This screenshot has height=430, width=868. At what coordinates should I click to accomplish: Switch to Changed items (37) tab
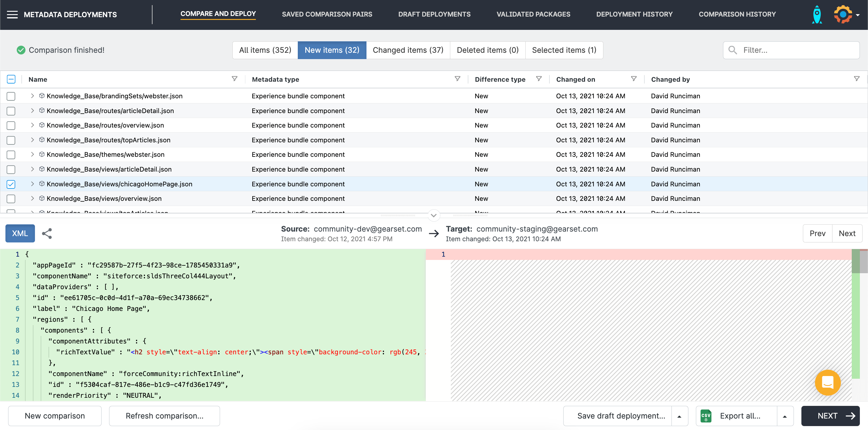(x=408, y=50)
